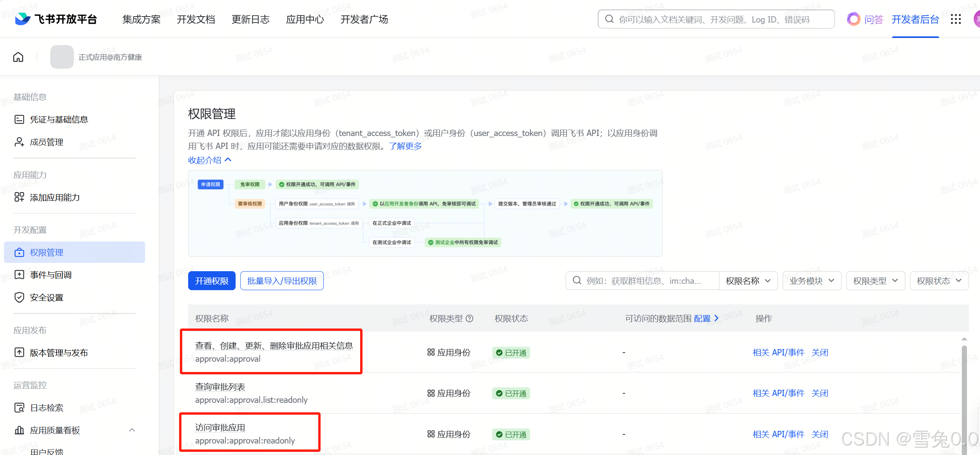Select 添加应用能力 in sidebar

point(74,197)
